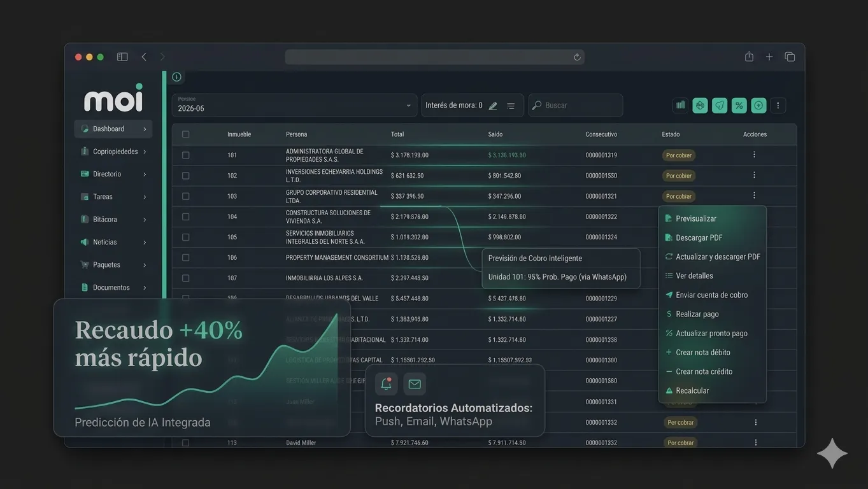Image resolution: width=868 pixels, height=489 pixels.
Task: Expand the Copropiedades sidebar item
Action: [113, 152]
